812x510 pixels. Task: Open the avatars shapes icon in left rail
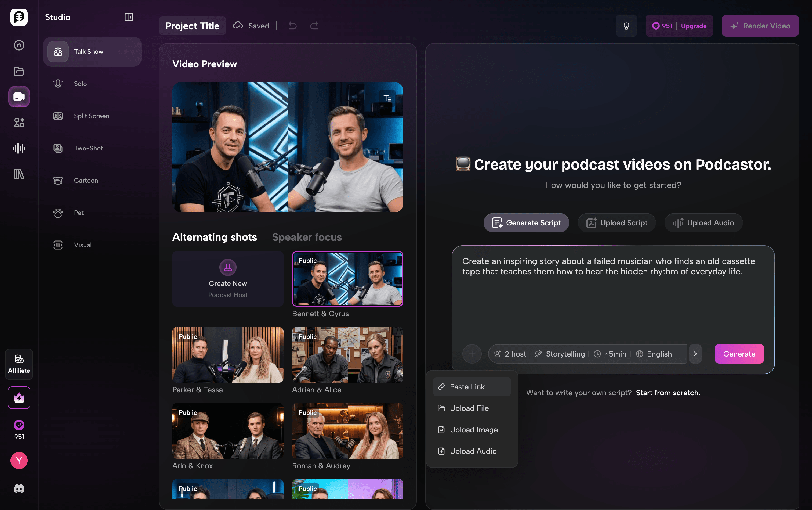tap(19, 123)
